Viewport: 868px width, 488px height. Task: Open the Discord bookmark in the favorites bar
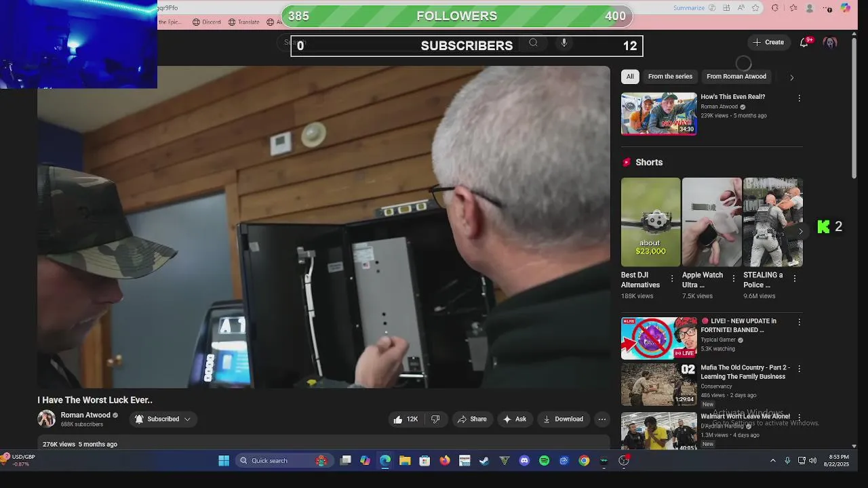click(207, 22)
